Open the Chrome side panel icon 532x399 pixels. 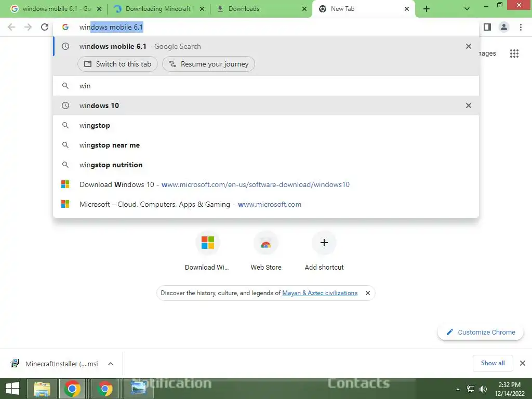click(487, 27)
